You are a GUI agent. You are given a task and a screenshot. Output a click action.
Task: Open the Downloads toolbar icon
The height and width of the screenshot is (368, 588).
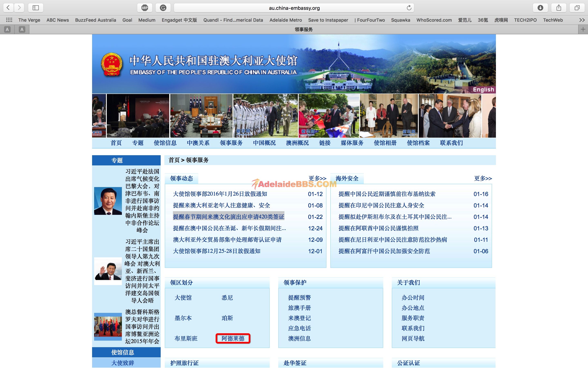pos(540,8)
